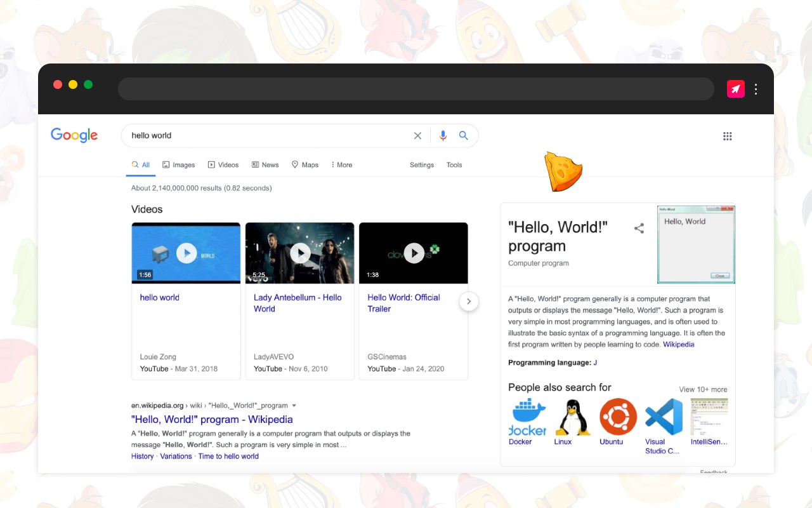
Task: Open the Ubuntu related search icon
Action: click(619, 417)
